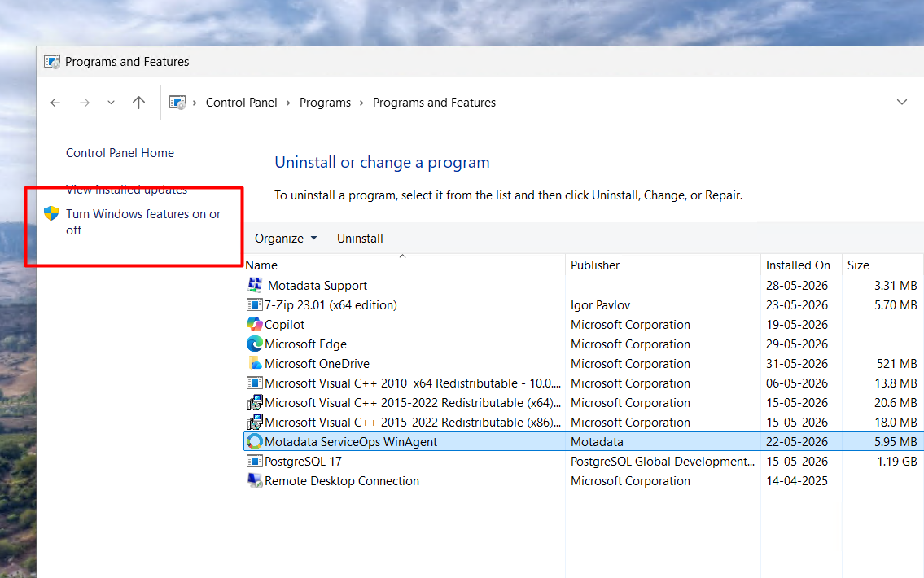Click the Uninstall toolbar button
Image resolution: width=924 pixels, height=578 pixels.
click(360, 238)
